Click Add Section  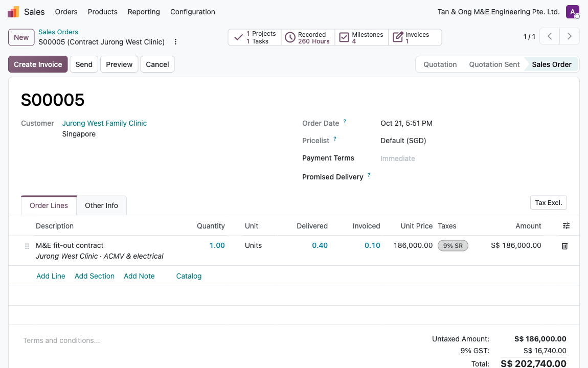tap(95, 276)
